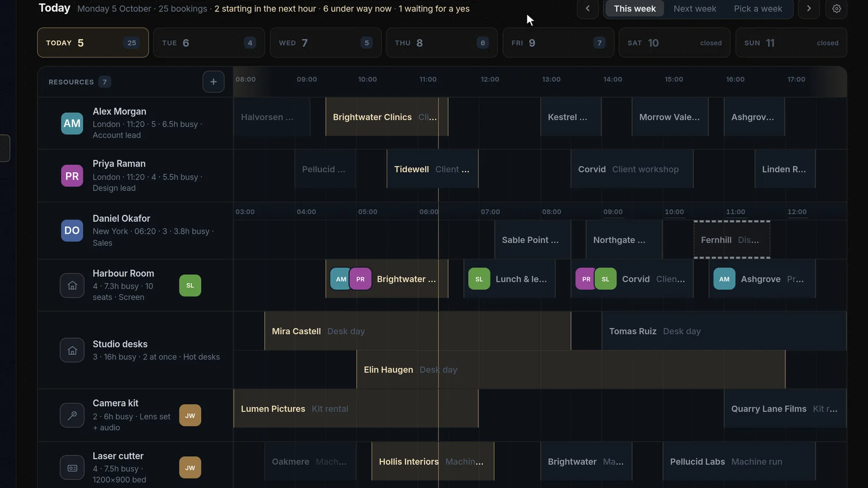Click Resources count badge 7
The width and height of the screenshot is (868, 488).
click(x=105, y=82)
